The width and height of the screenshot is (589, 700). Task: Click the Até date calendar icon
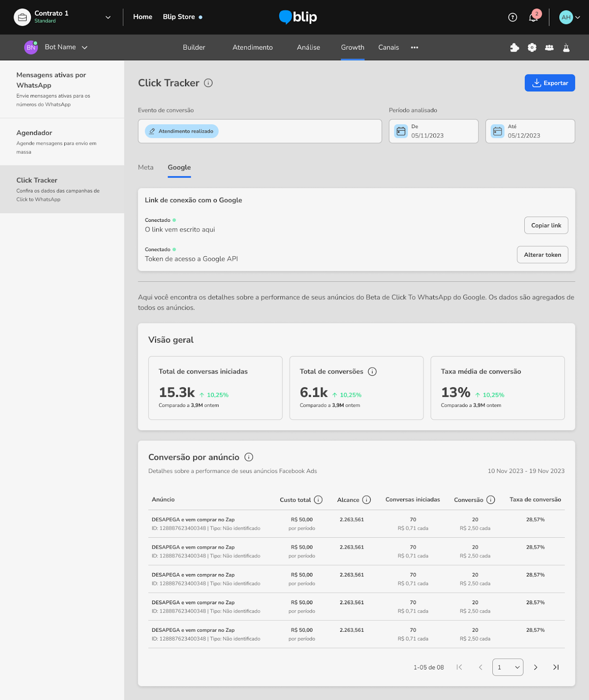[498, 131]
